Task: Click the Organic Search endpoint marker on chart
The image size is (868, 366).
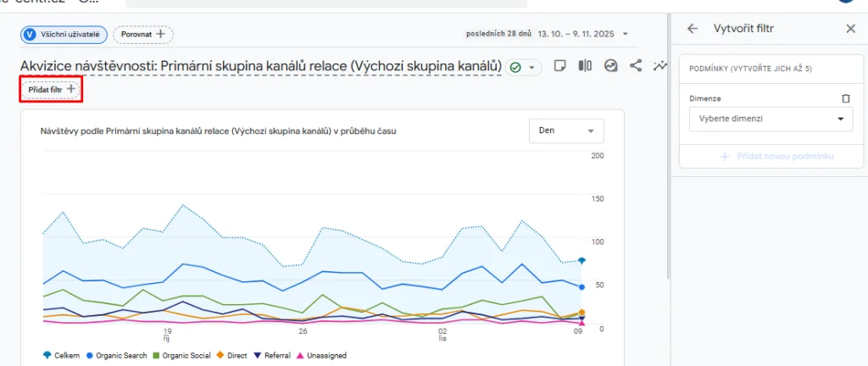Action: coord(581,287)
